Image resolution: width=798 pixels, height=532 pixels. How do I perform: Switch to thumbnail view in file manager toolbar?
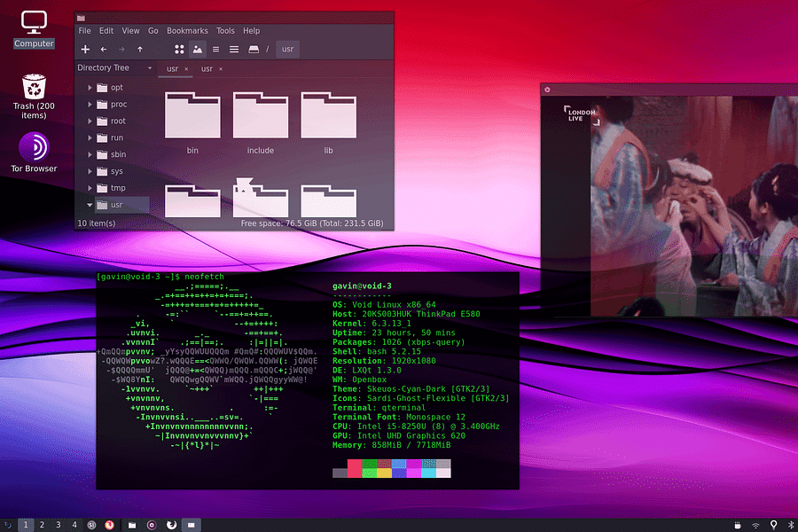[199, 50]
